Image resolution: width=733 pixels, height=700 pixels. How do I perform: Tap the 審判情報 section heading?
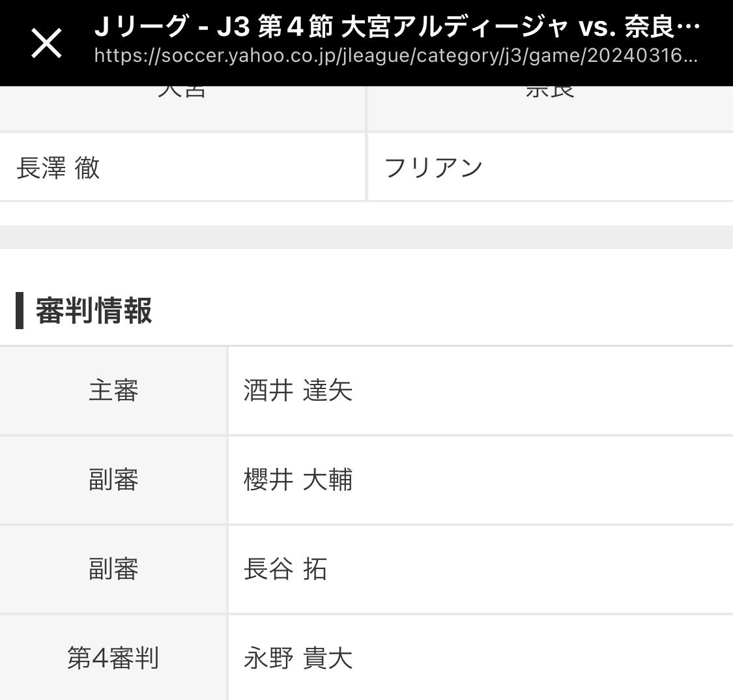tap(94, 311)
